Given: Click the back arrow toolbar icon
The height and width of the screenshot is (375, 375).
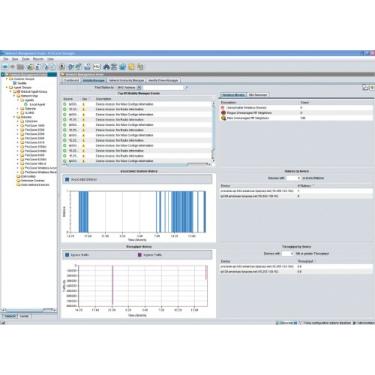Looking at the screenshot, I should click(5, 67).
